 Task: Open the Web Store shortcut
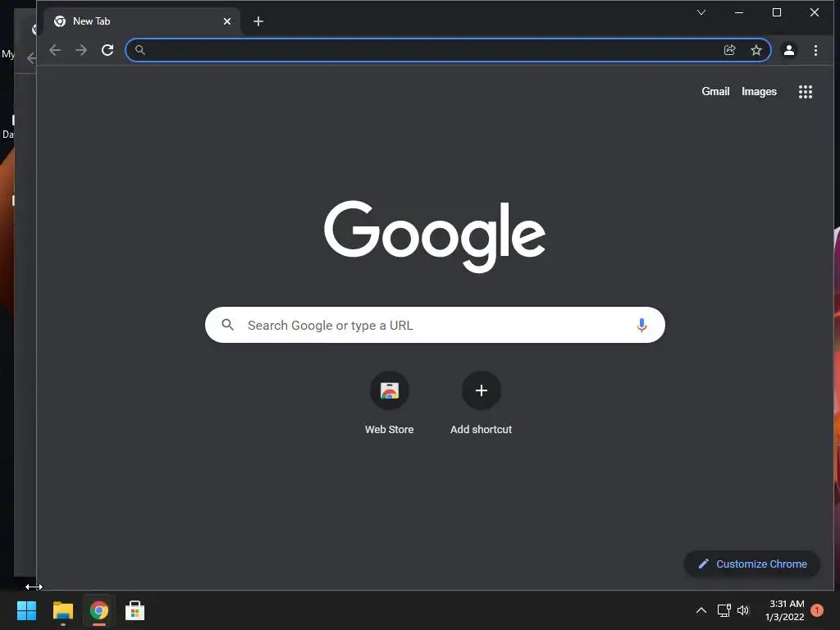pos(390,402)
